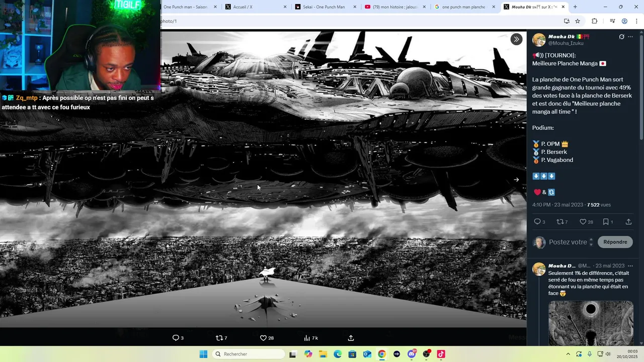Show hidden tray icons chevron
Viewport: 644px width, 362px height.
[x=568, y=354]
